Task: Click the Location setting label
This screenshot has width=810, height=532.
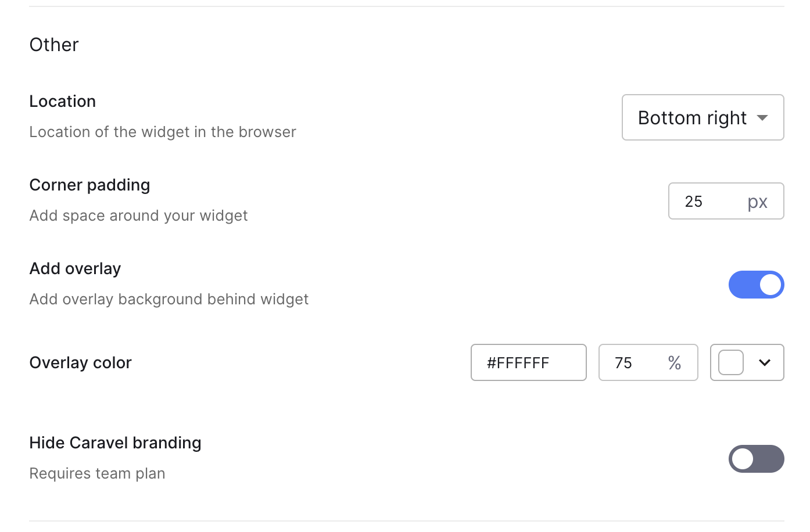Action: (x=63, y=101)
